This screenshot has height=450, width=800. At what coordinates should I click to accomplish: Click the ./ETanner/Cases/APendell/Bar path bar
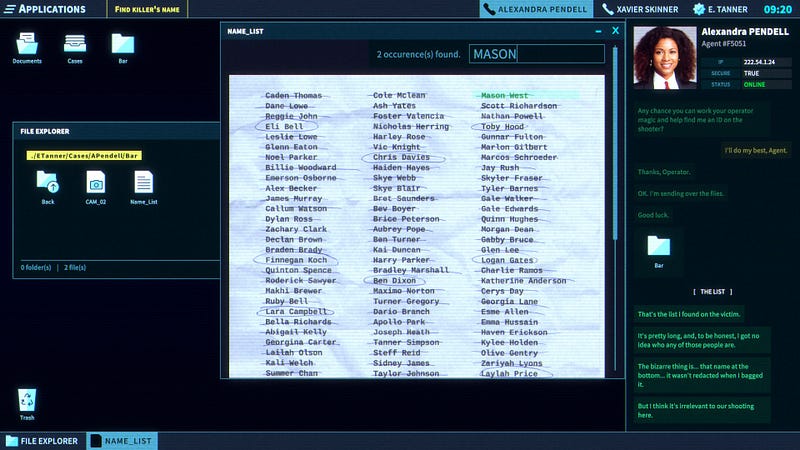[x=84, y=156]
